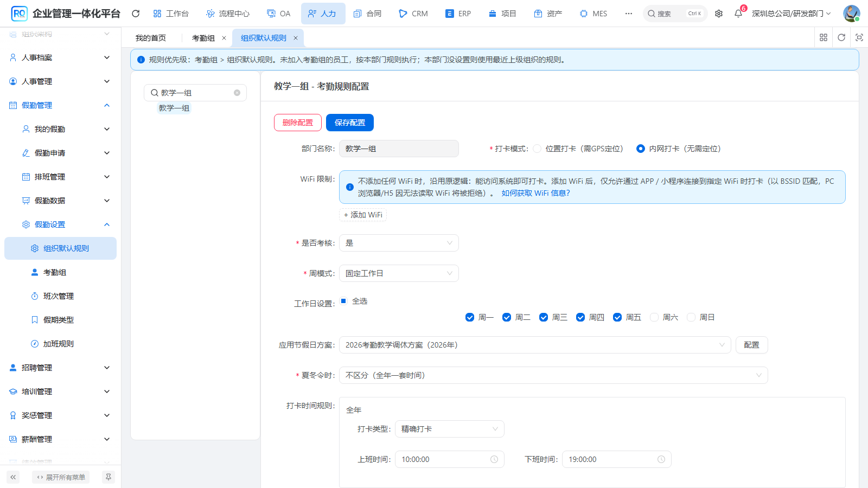This screenshot has height=488, width=868.
Task: Open the clock picker for 上班时间
Action: (494, 459)
